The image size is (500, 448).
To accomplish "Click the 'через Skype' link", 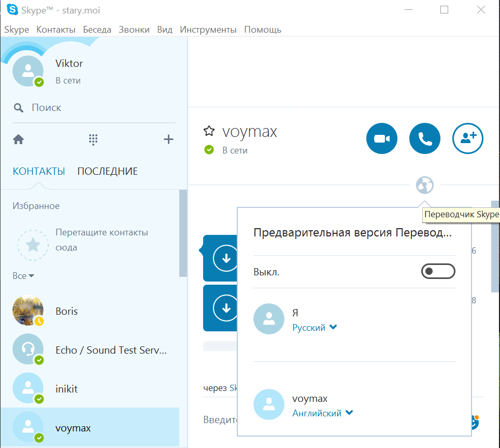I will [x=233, y=388].
